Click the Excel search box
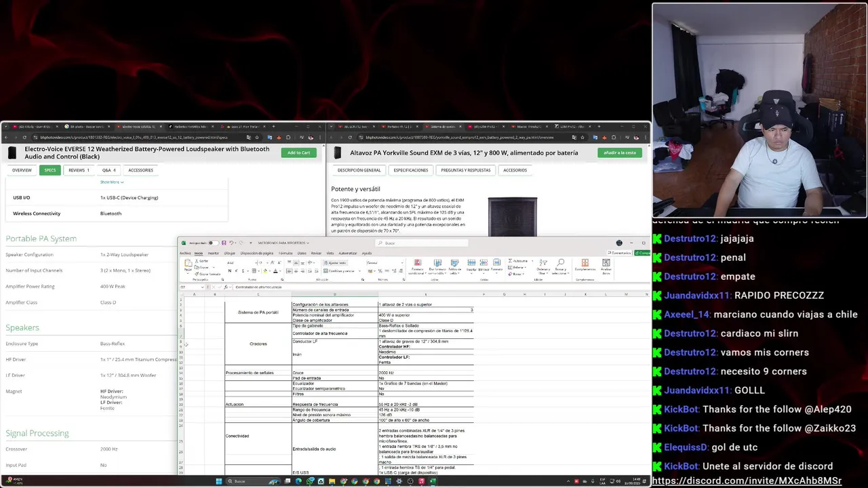The image size is (868, 488). tap(420, 243)
